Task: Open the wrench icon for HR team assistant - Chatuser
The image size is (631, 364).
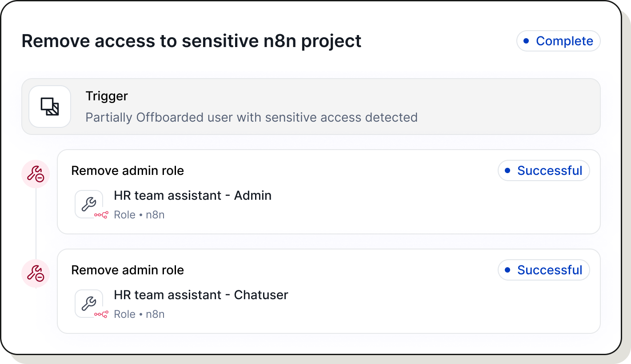Action: pyautogui.click(x=89, y=303)
